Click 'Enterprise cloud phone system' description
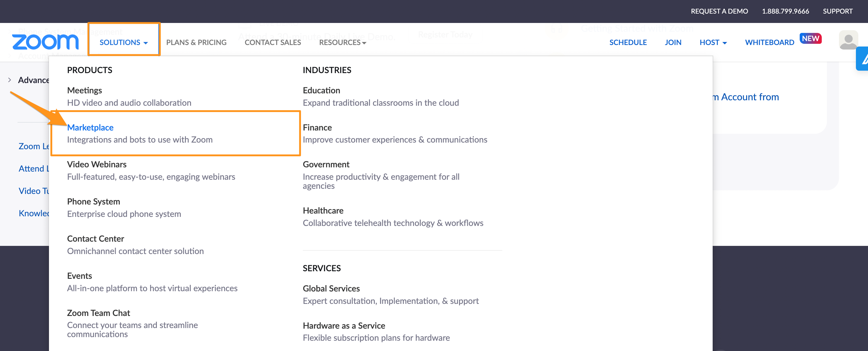Image resolution: width=868 pixels, height=351 pixels. click(x=124, y=214)
